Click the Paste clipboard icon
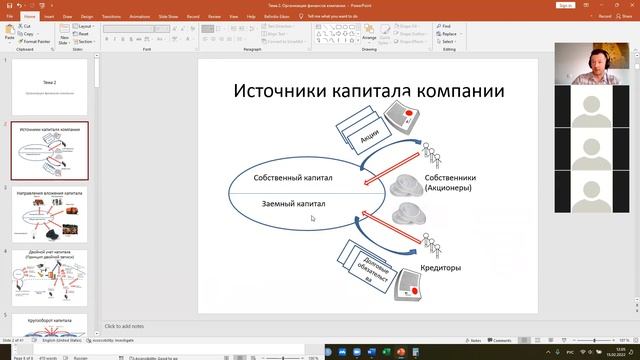This screenshot has height=360, width=640. (x=9, y=32)
